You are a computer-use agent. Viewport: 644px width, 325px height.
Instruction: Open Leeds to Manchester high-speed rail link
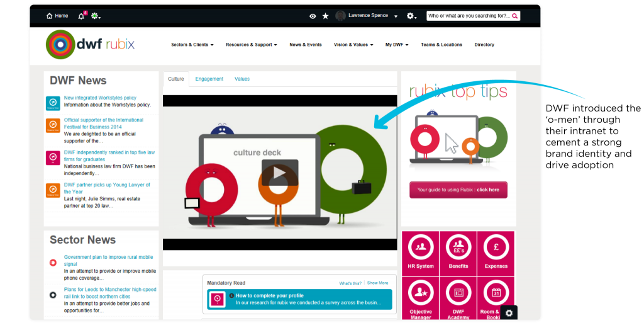tap(110, 293)
